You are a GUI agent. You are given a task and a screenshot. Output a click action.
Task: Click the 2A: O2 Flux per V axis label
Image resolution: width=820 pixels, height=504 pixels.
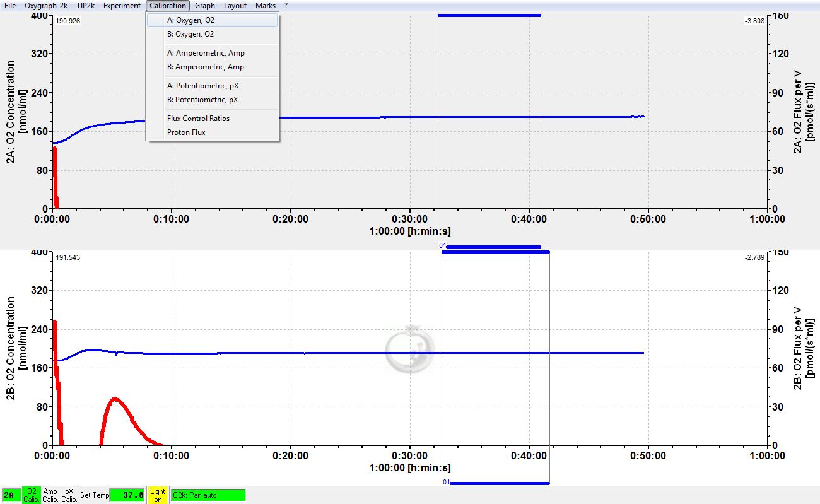tap(803, 112)
